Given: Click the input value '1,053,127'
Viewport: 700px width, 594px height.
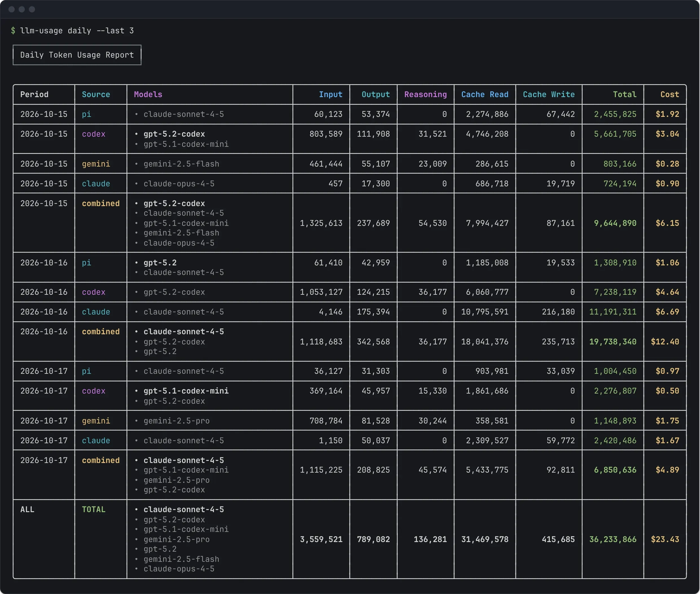Looking at the screenshot, I should 321,292.
